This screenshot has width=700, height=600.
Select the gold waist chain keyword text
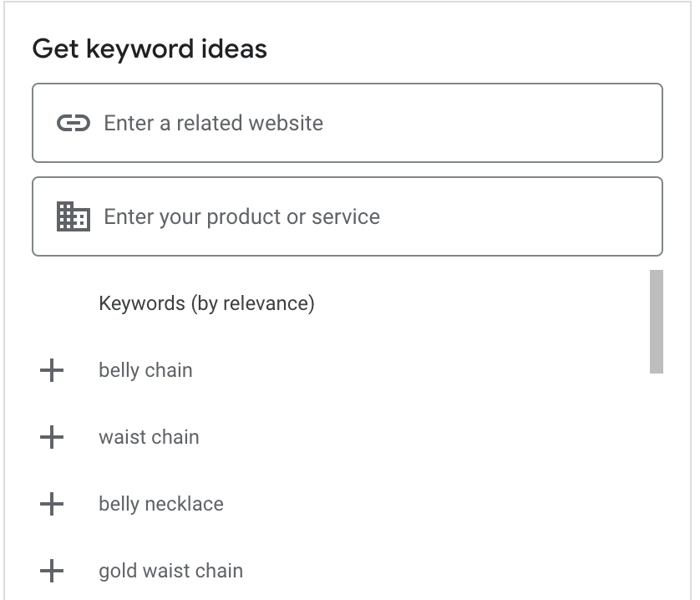pos(170,570)
